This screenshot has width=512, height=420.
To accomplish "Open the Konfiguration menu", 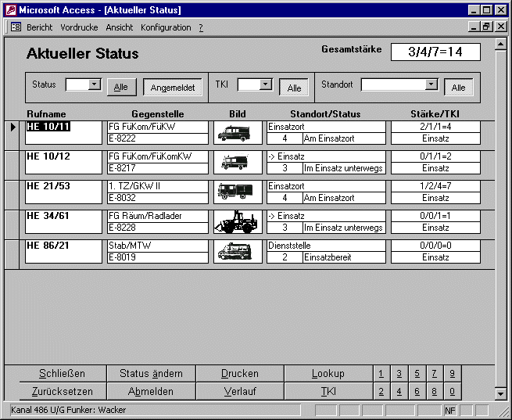I will click(x=166, y=27).
